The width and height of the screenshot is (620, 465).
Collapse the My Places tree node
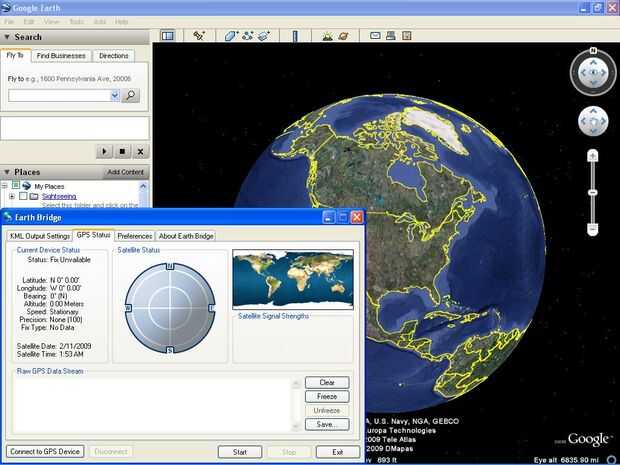click(4, 185)
